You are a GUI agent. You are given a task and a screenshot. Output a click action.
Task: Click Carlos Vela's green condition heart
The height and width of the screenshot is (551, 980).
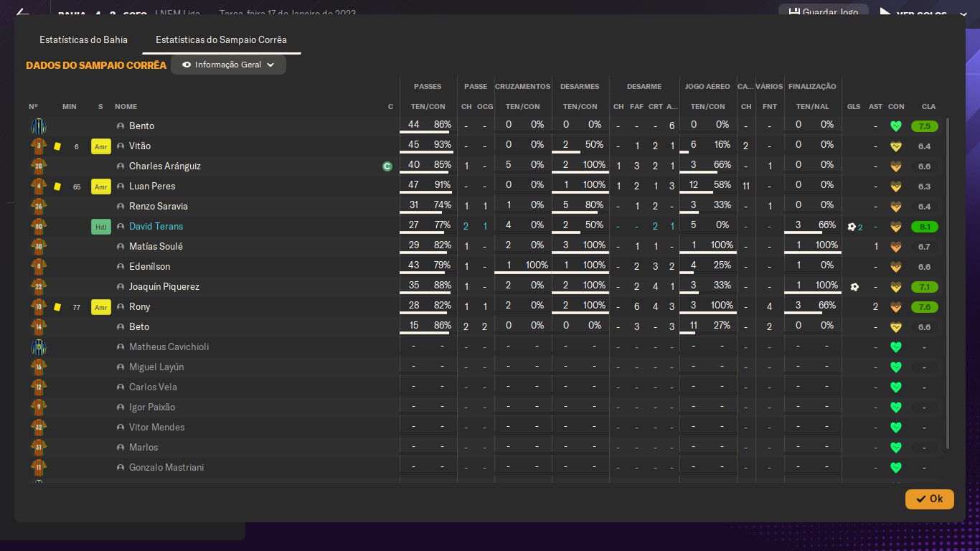point(895,387)
